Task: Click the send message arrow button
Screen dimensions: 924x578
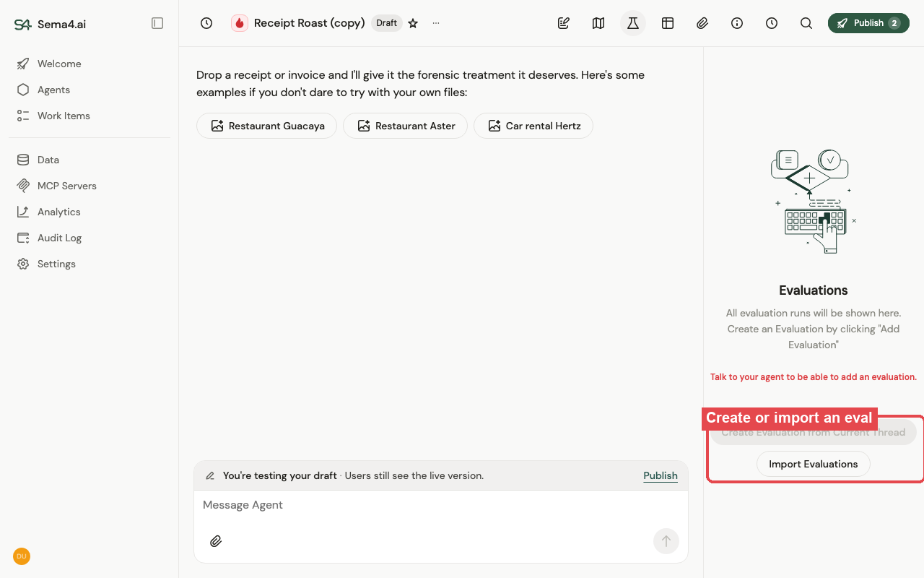Action: coord(666,541)
